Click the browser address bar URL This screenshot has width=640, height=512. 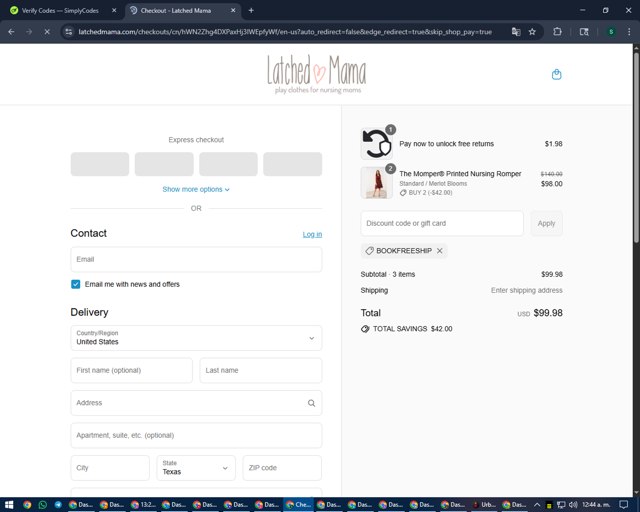coord(285,32)
